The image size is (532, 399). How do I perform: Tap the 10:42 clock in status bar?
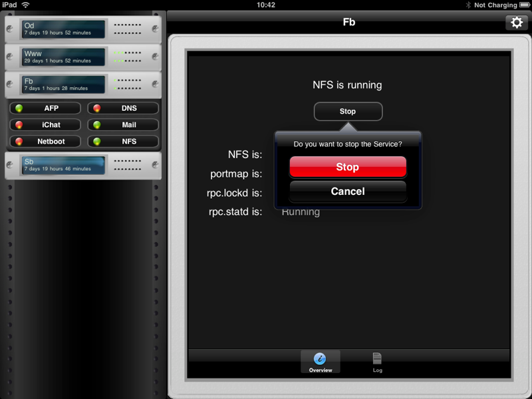coord(266,5)
